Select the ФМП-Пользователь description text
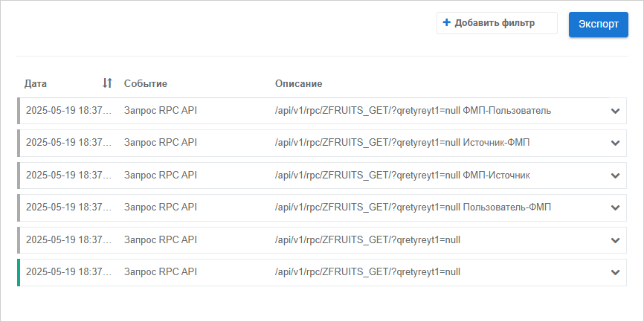 pos(413,111)
